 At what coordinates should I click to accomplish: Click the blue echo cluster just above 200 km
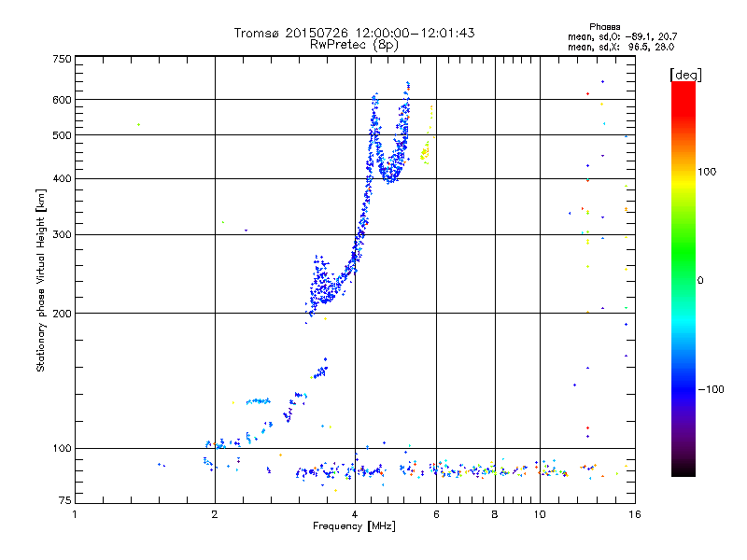point(324,286)
